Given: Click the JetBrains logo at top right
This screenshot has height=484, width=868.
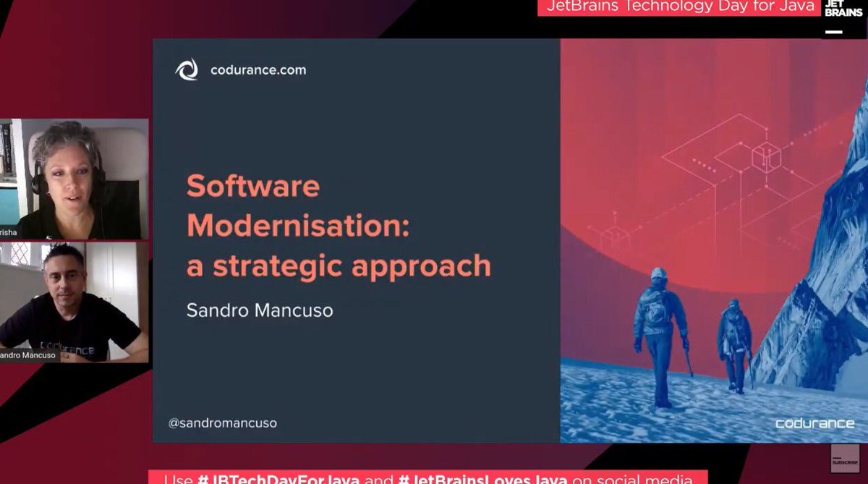Looking at the screenshot, I should click(843, 17).
